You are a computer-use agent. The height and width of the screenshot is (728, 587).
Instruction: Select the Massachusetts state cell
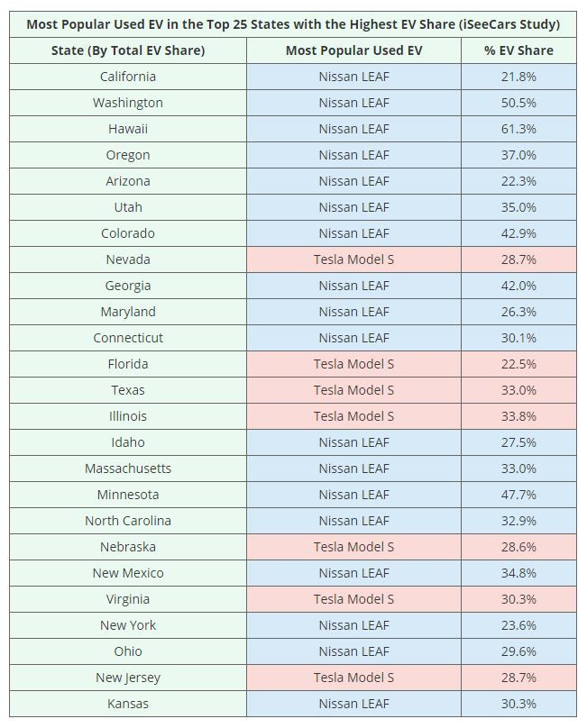coord(128,469)
